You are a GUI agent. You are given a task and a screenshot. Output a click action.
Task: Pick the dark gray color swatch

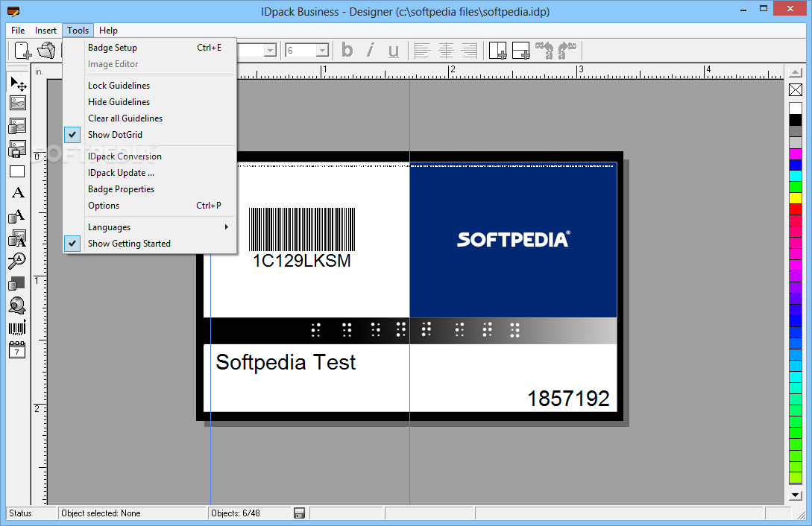point(796,131)
